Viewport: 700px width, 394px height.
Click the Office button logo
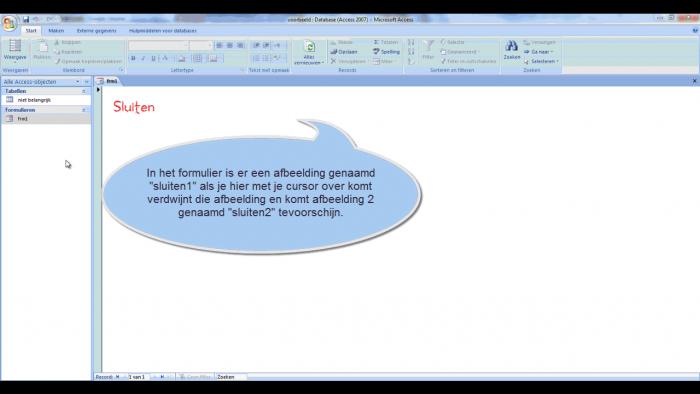(x=9, y=23)
